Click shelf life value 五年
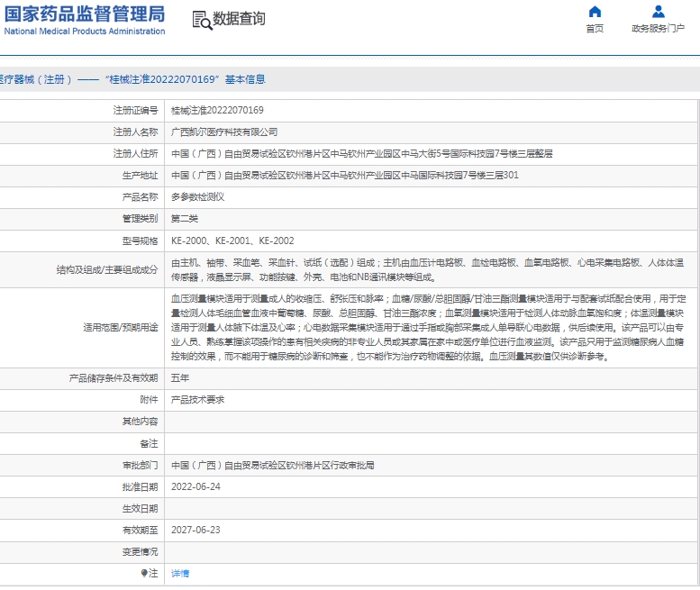The image size is (700, 590). (x=180, y=378)
